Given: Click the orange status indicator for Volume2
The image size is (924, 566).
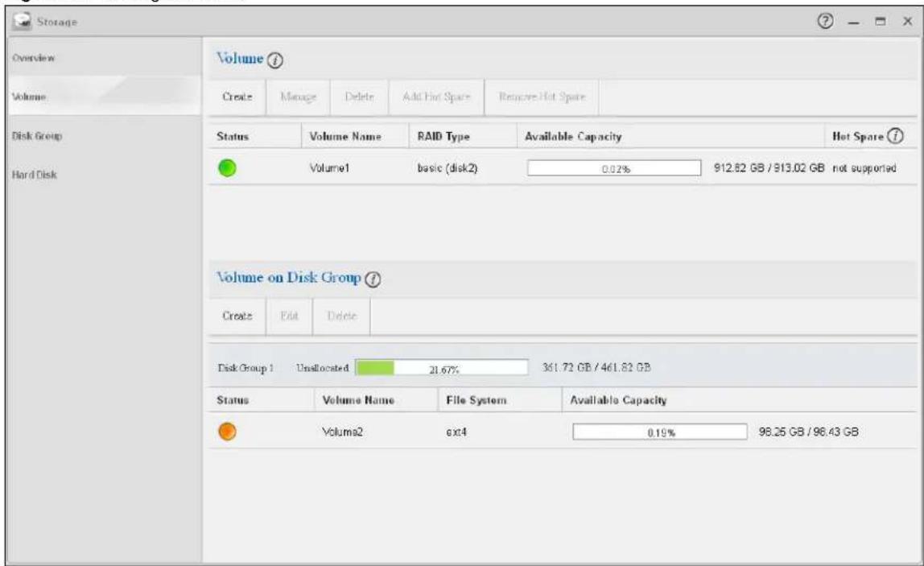Looking at the screenshot, I should pyautogui.click(x=227, y=432).
